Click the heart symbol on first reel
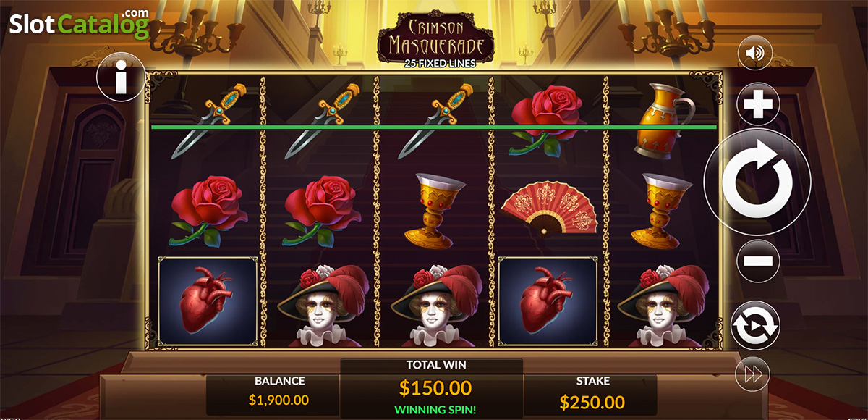The width and height of the screenshot is (868, 420). [x=208, y=301]
